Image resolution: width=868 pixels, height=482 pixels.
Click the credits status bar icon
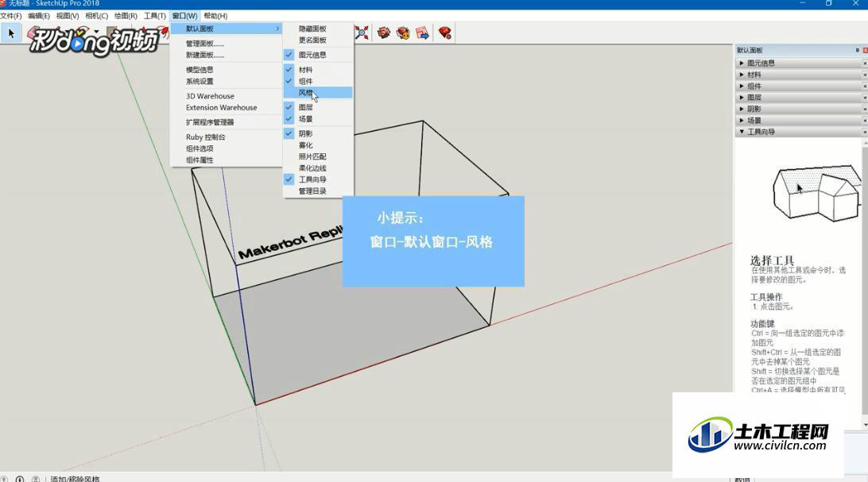point(20,479)
